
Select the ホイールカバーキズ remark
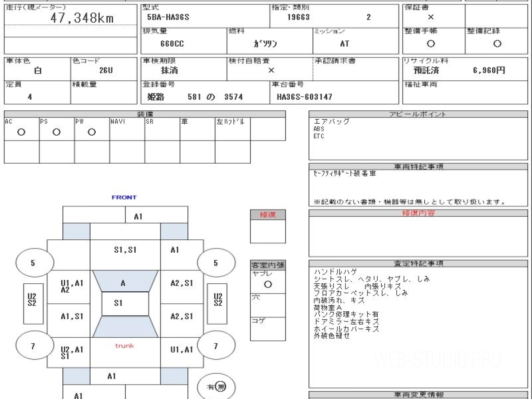(x=346, y=329)
